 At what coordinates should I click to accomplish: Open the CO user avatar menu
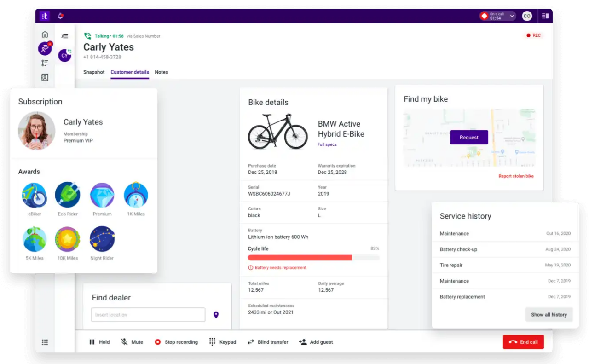coord(527,16)
